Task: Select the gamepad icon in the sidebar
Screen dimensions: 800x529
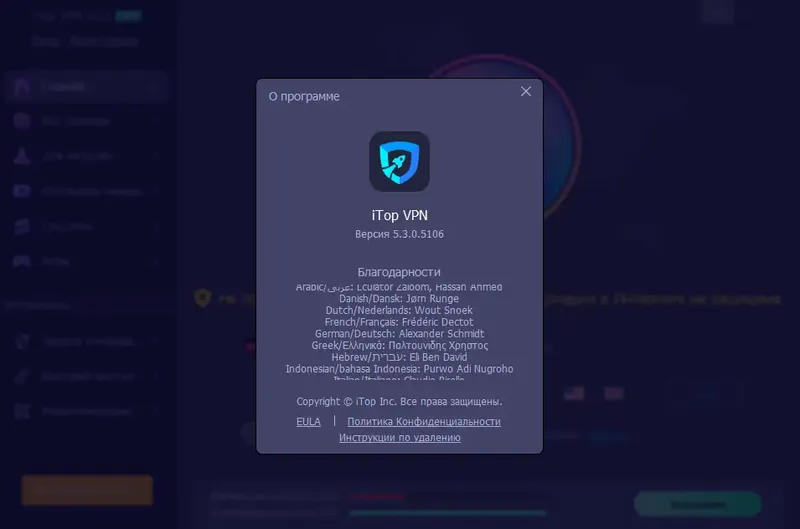Action: pyautogui.click(x=22, y=261)
